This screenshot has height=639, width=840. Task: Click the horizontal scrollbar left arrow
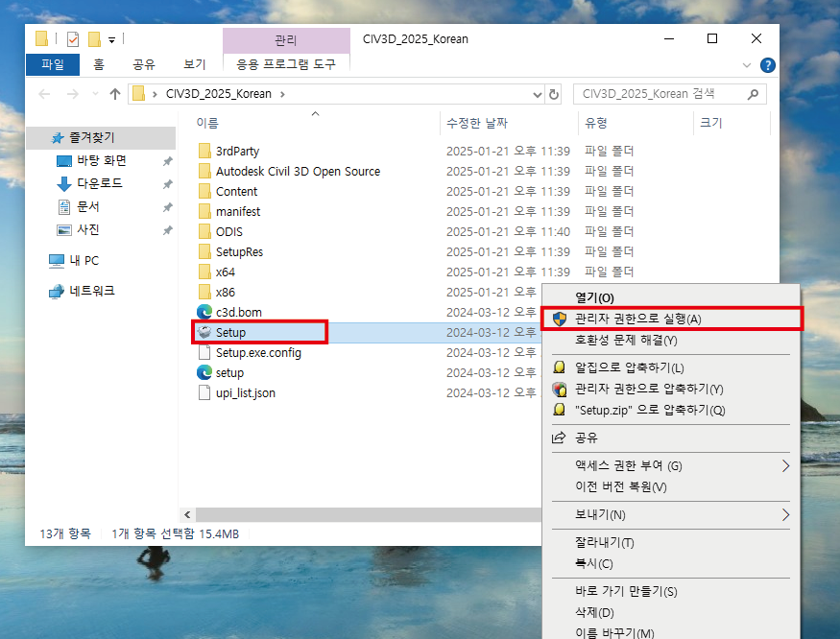(x=187, y=514)
